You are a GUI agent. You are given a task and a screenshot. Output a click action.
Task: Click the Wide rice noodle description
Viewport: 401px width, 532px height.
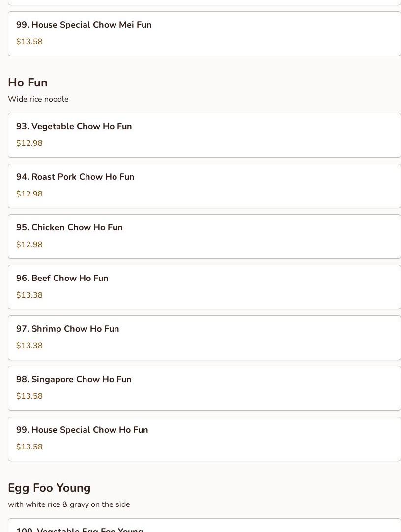(38, 99)
